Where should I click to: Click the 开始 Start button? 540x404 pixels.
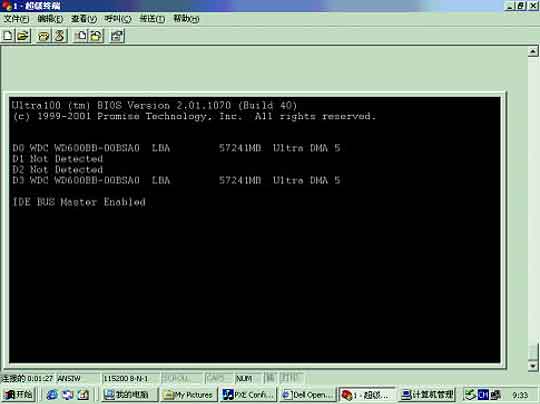click(x=18, y=394)
